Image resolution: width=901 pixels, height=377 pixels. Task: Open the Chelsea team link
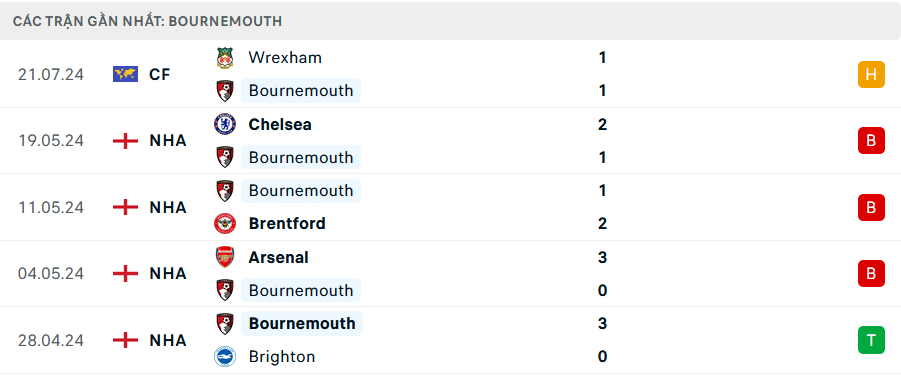click(x=280, y=124)
